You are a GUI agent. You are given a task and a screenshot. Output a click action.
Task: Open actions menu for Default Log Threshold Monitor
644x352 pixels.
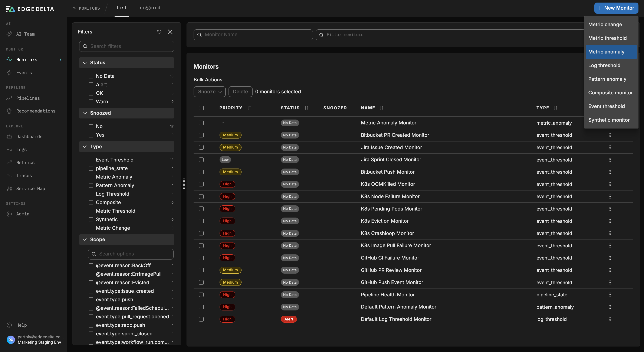pos(610,319)
